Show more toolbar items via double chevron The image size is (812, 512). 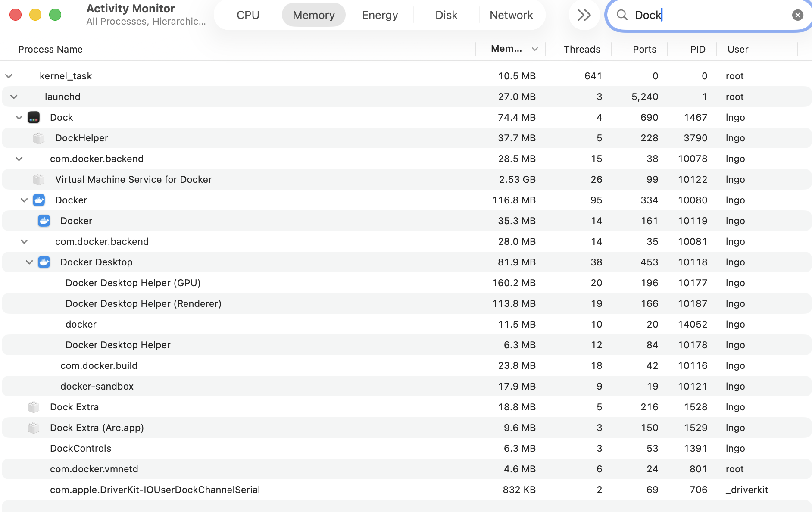coord(584,15)
